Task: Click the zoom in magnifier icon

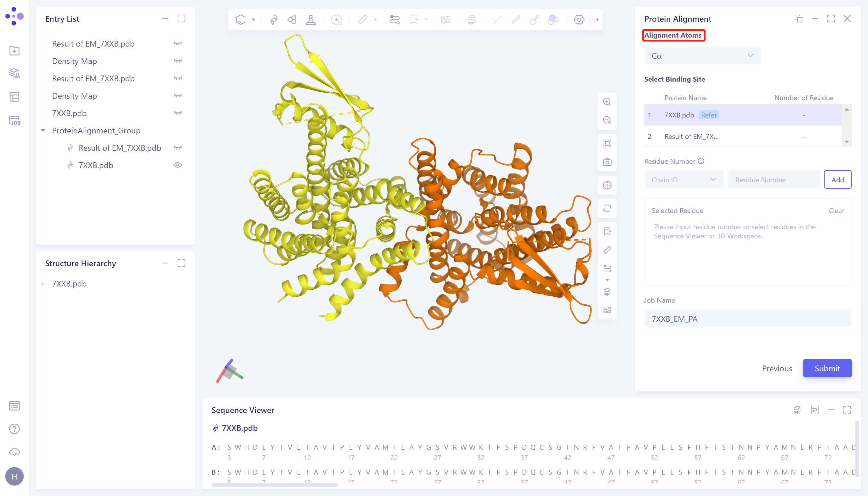Action: (x=607, y=102)
